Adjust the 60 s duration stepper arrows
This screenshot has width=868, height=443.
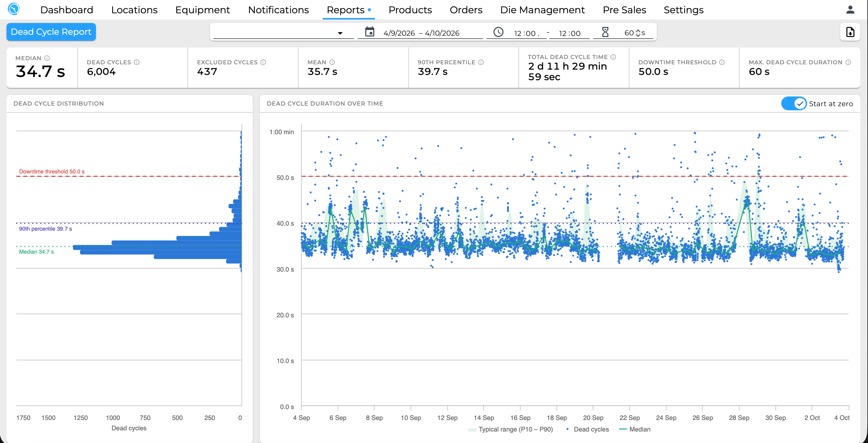click(638, 33)
